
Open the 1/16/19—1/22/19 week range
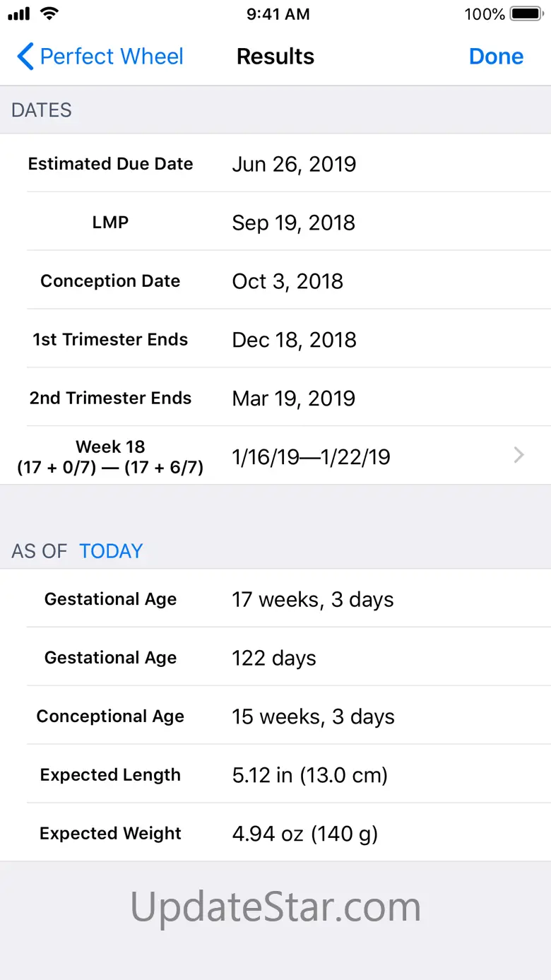(311, 457)
